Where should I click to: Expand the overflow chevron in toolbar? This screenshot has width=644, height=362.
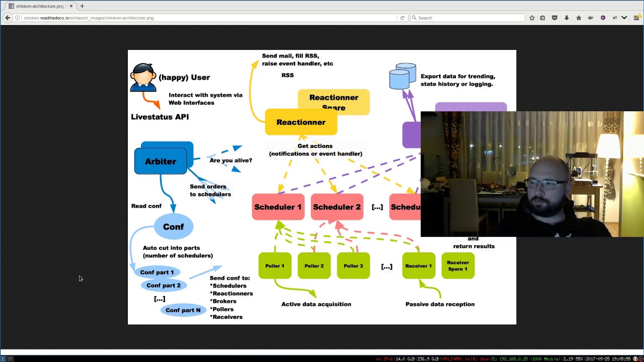pos(624,18)
